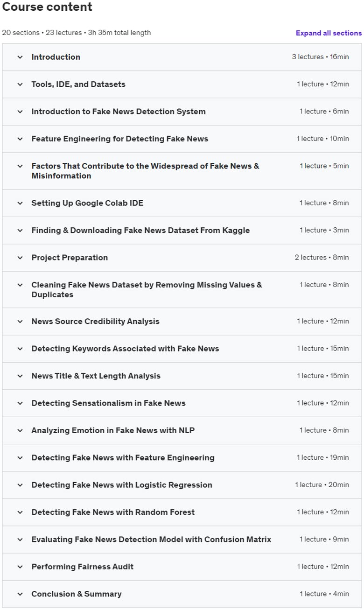
Task: Expand Finding & Downloading Fake News Dataset chevron
Action: point(20,230)
